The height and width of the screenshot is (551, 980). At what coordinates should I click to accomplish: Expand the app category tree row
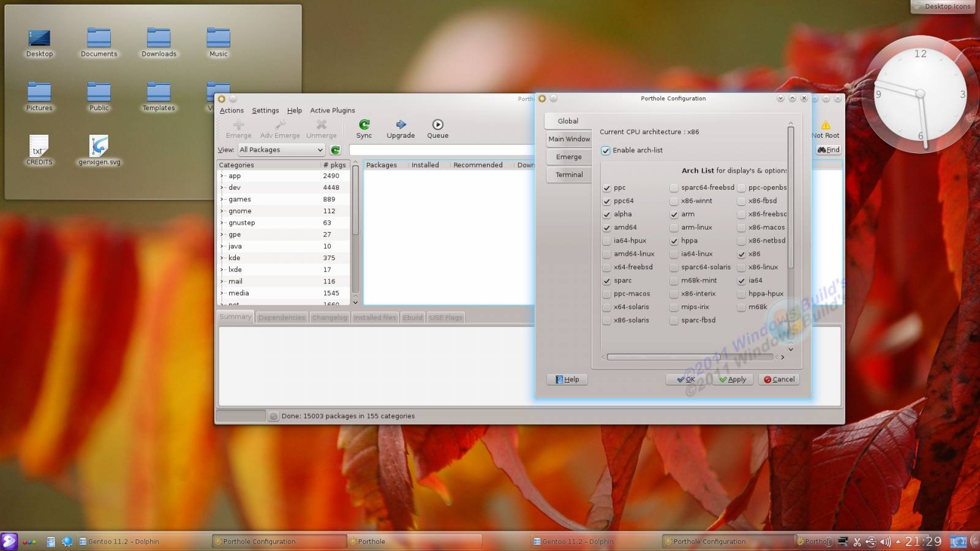coord(222,176)
